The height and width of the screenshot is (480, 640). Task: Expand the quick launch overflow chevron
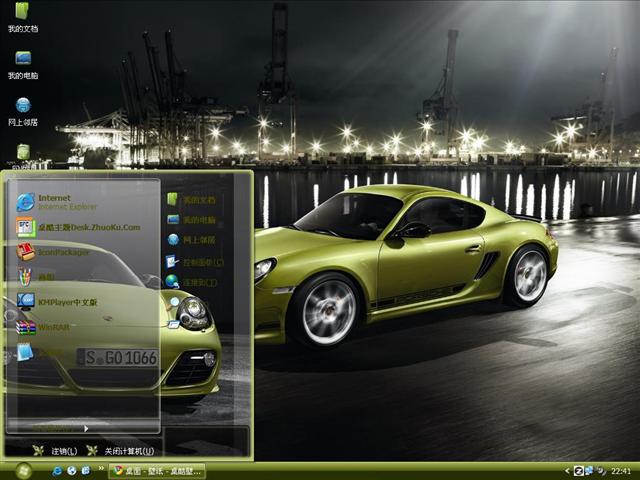[100, 469]
